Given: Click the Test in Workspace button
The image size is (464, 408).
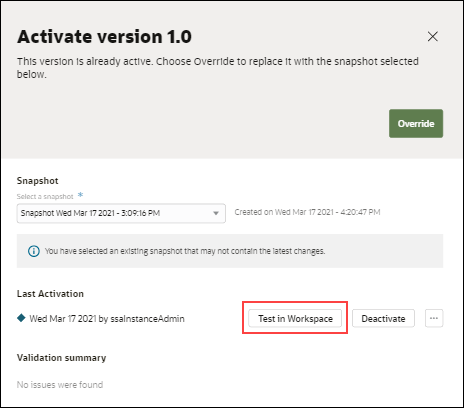Looking at the screenshot, I should (x=295, y=318).
